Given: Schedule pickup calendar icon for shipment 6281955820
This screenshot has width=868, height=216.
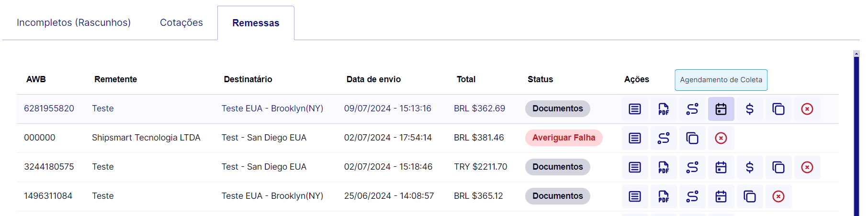Looking at the screenshot, I should [721, 109].
